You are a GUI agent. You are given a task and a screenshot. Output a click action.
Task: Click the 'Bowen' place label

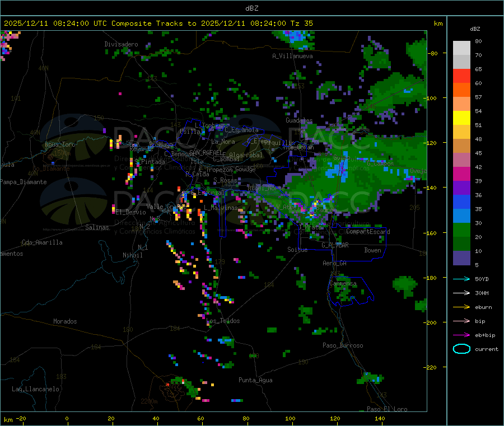tap(372, 250)
